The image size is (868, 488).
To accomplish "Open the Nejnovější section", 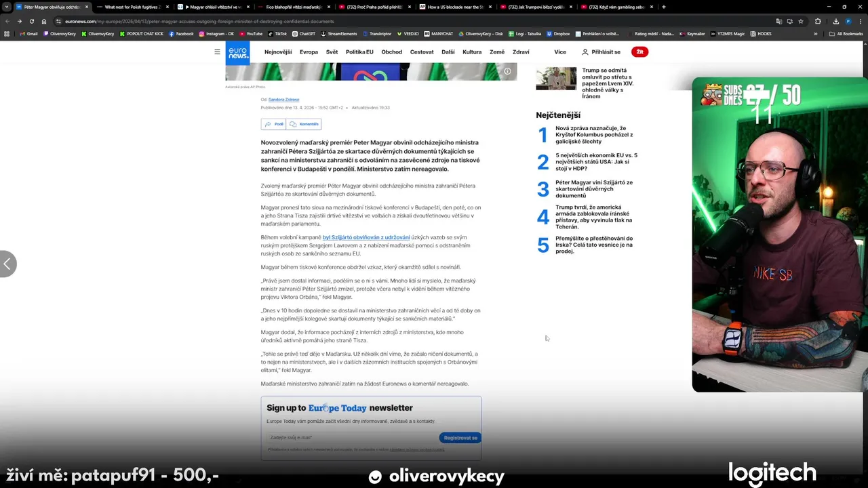I will [278, 52].
